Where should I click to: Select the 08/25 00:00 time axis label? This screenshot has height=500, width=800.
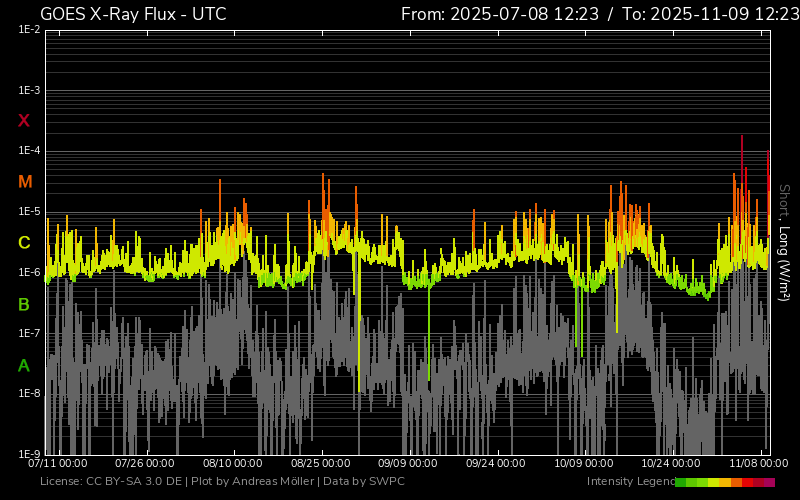click(x=322, y=464)
